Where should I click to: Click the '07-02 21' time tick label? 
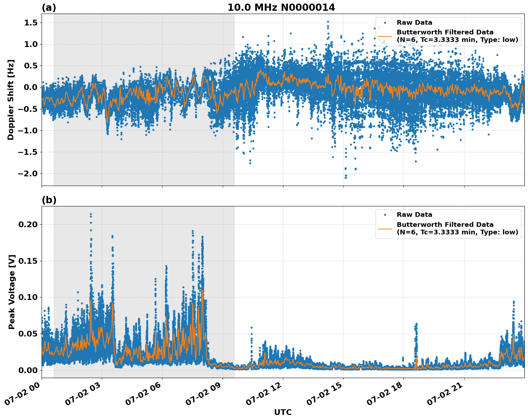point(446,394)
